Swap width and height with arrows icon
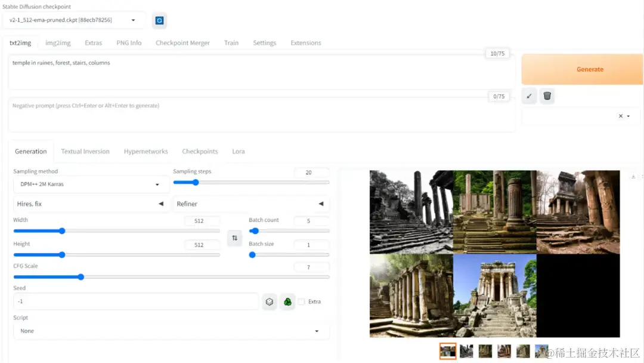Image resolution: width=644 pixels, height=363 pixels. click(234, 238)
